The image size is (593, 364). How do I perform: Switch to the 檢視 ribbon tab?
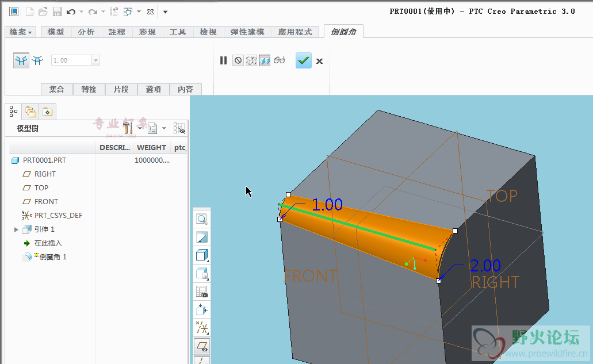point(208,32)
